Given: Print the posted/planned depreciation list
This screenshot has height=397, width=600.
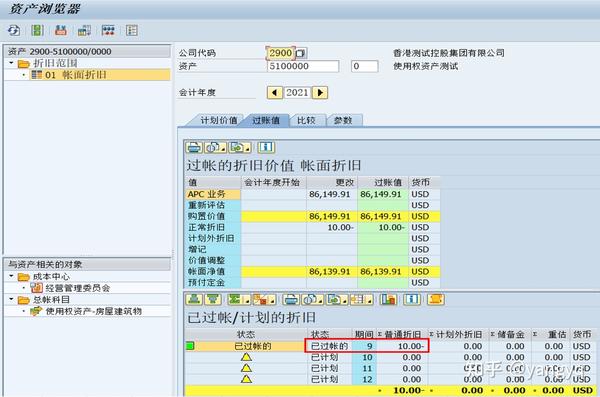Looking at the screenshot, I should [x=291, y=299].
